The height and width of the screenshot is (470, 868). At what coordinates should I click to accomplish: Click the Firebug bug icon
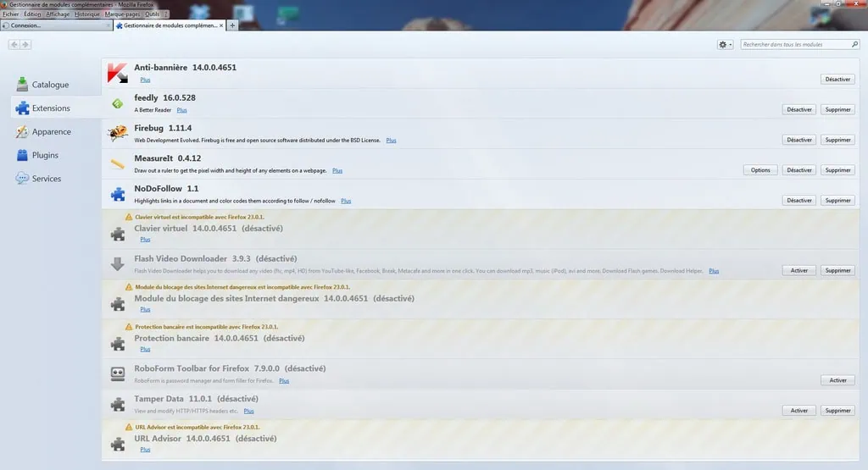[117, 134]
